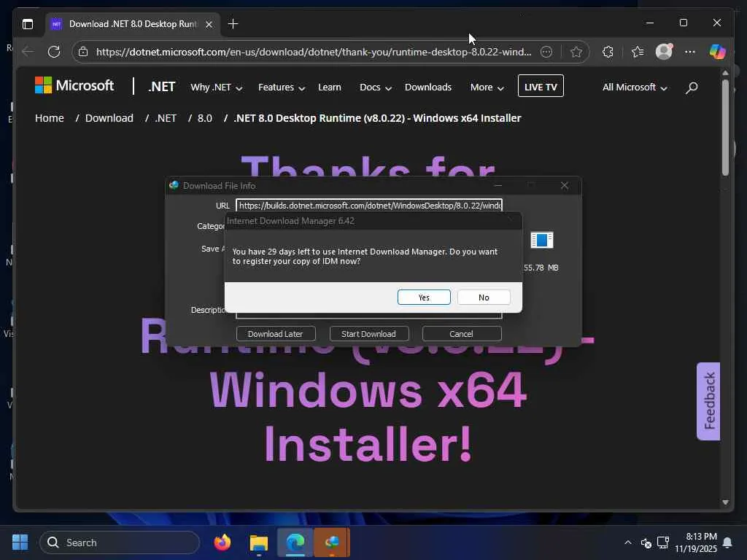Open Edge Settings and more menu

coord(690,52)
